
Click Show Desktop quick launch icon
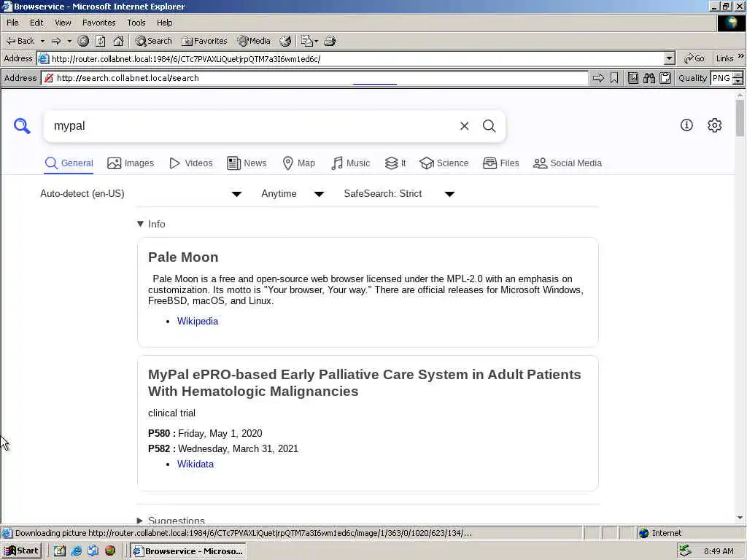pyautogui.click(x=60, y=551)
